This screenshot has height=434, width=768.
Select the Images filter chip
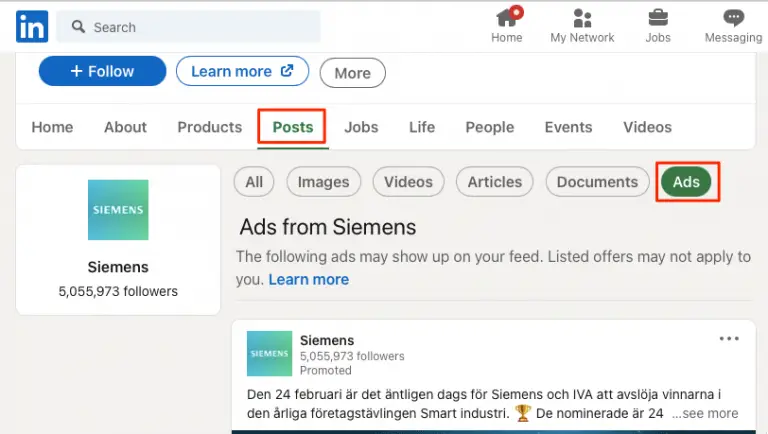tap(323, 182)
